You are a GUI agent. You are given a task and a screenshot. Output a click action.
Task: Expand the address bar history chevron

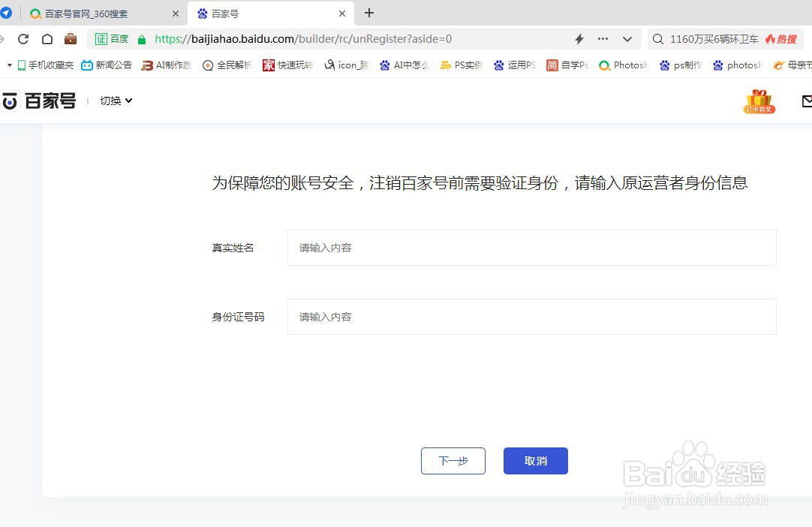coord(627,38)
